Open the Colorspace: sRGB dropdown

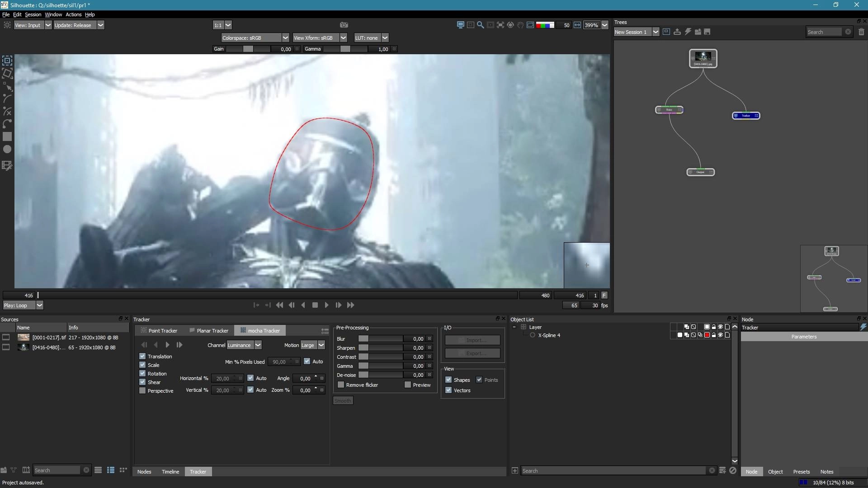(x=255, y=38)
